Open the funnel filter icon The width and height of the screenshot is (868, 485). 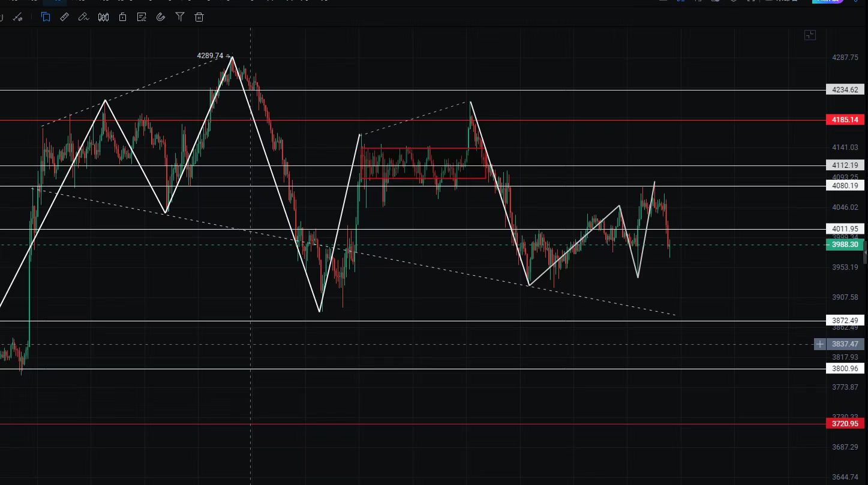180,17
